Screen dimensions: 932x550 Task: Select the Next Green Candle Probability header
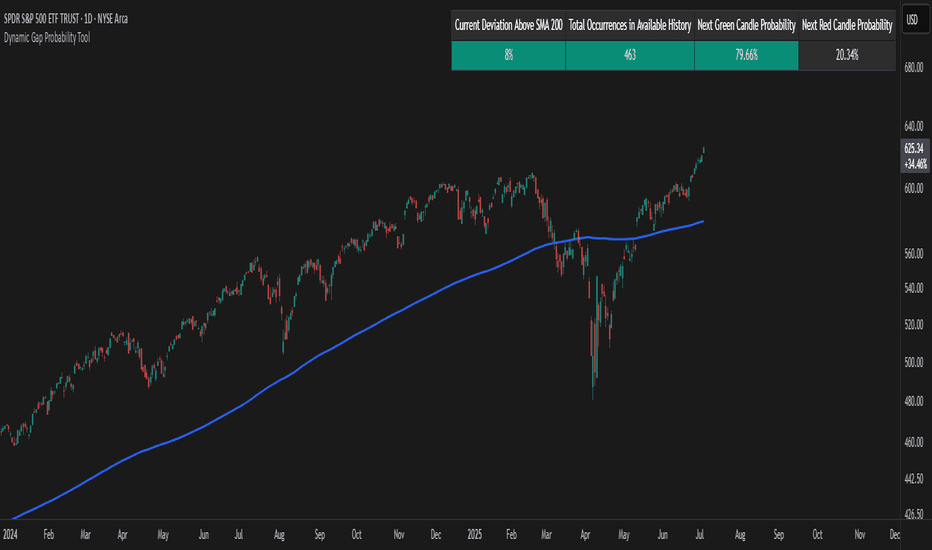pyautogui.click(x=746, y=24)
